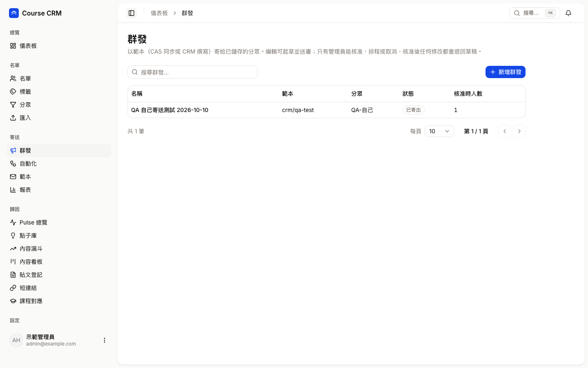Click the Course CRM logo icon
The image size is (588, 368).
[x=14, y=13]
